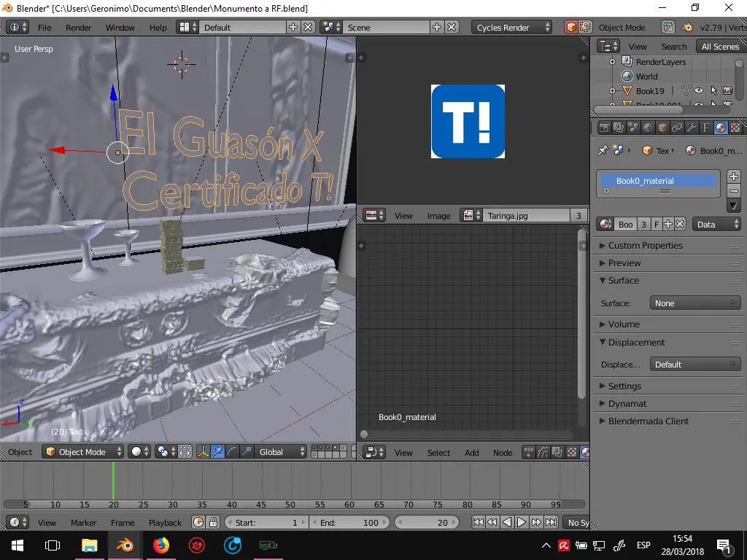Open the World properties tab (globe icon)
747x560 pixels.
648,127
